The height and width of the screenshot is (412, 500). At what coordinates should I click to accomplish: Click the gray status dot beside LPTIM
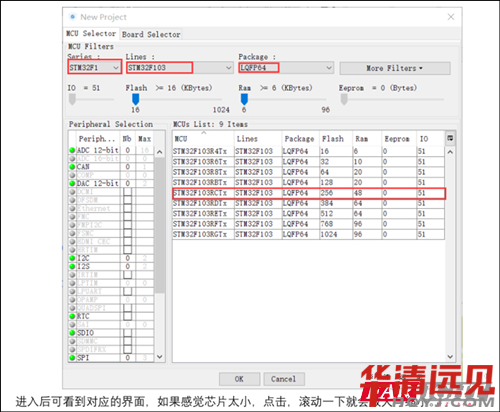coord(72,283)
